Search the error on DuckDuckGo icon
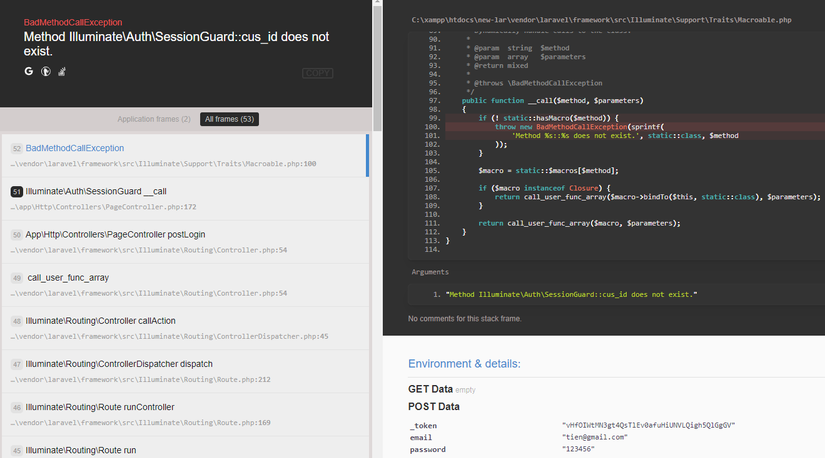The width and height of the screenshot is (825, 458). [x=46, y=71]
